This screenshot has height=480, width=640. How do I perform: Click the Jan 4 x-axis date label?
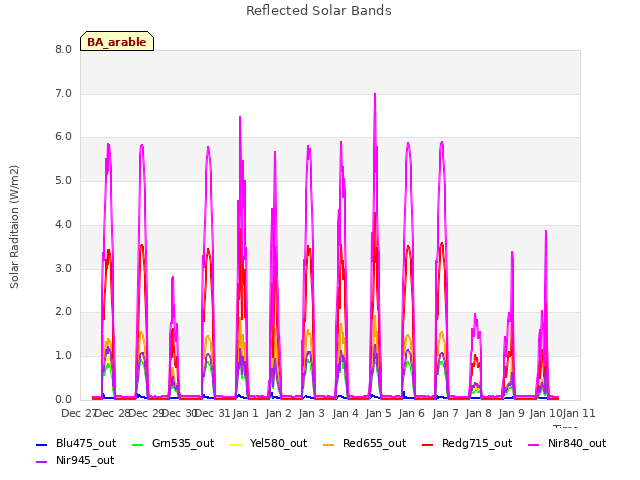pos(345,413)
